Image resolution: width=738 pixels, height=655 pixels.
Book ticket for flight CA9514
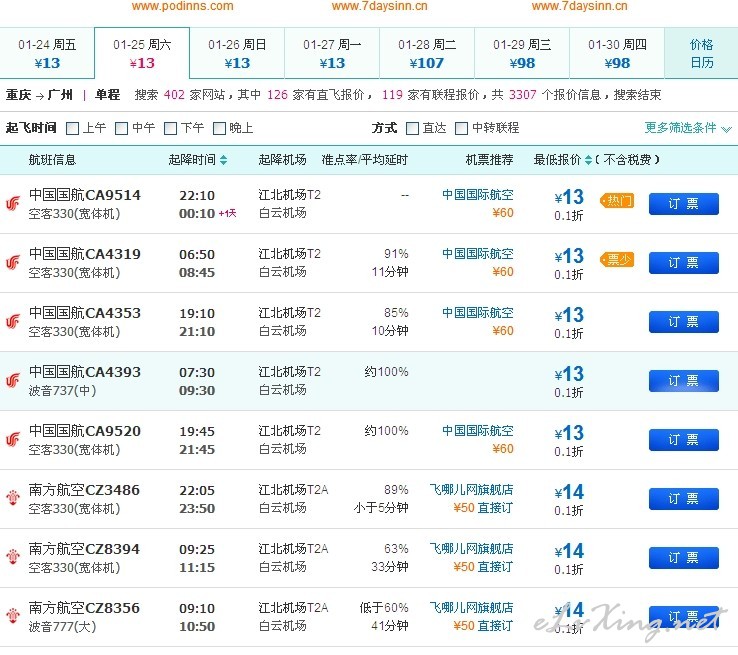(x=683, y=204)
